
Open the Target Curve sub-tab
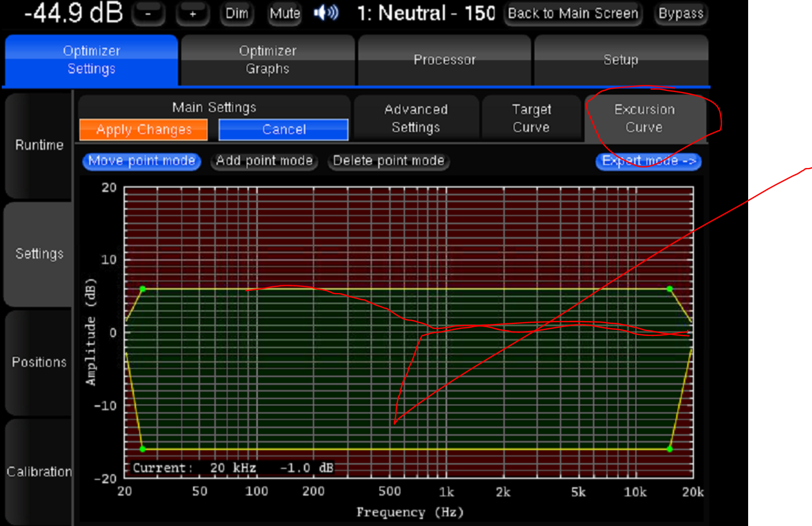(x=531, y=118)
